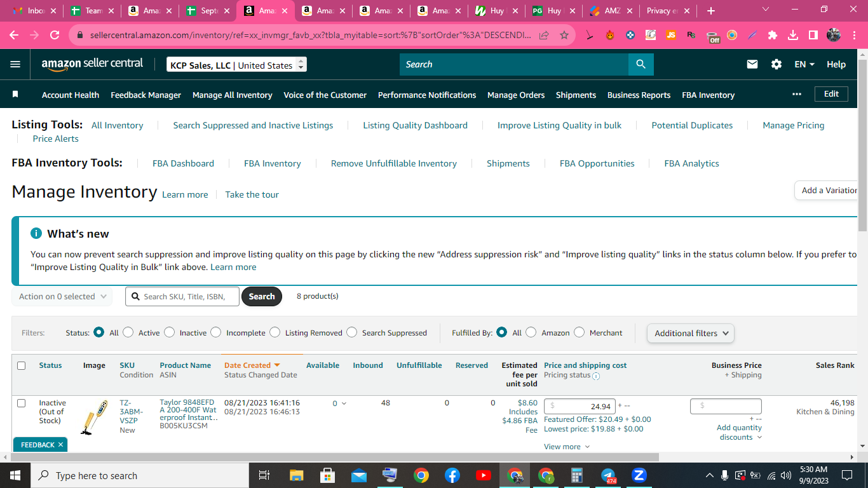The height and width of the screenshot is (488, 868).
Task: Click the Search SKU, Title, ISBN field
Action: 182,296
